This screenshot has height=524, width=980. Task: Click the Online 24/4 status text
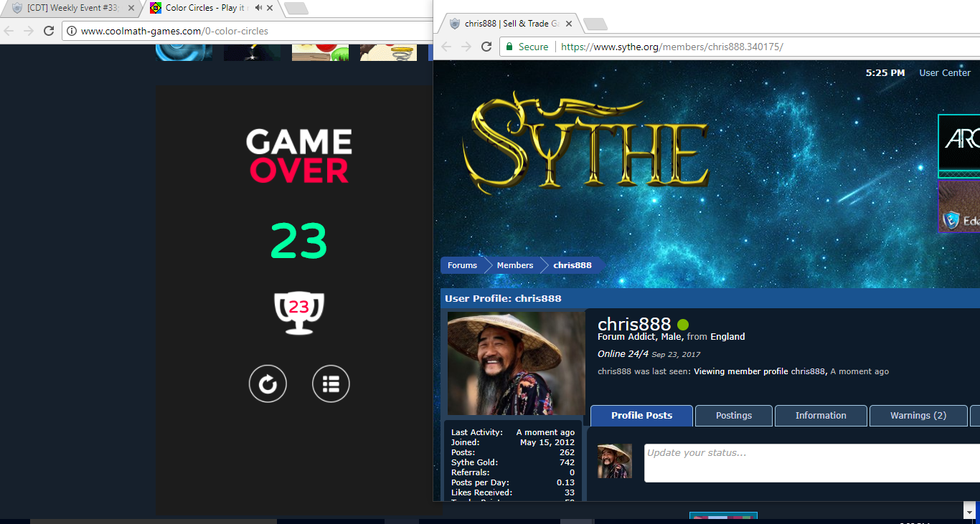[x=623, y=354]
